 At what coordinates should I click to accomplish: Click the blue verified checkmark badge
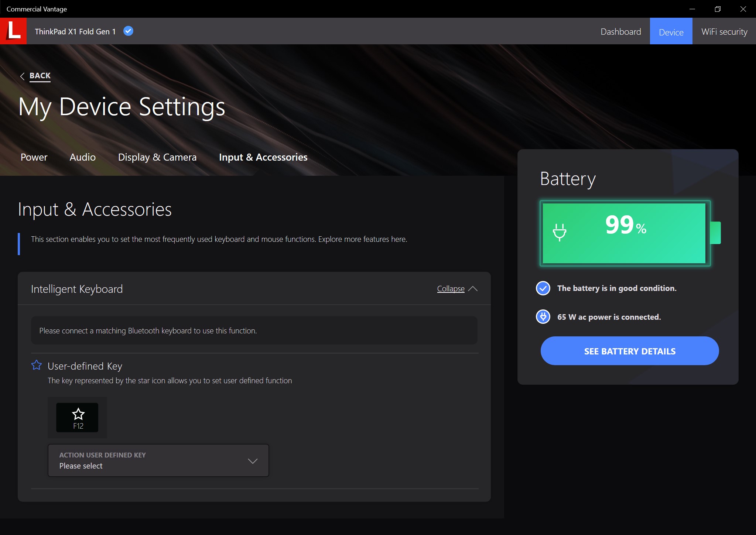[128, 31]
